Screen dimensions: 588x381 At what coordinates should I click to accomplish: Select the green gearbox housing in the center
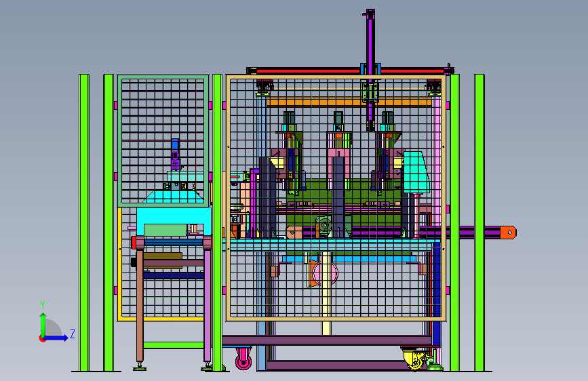(x=324, y=225)
